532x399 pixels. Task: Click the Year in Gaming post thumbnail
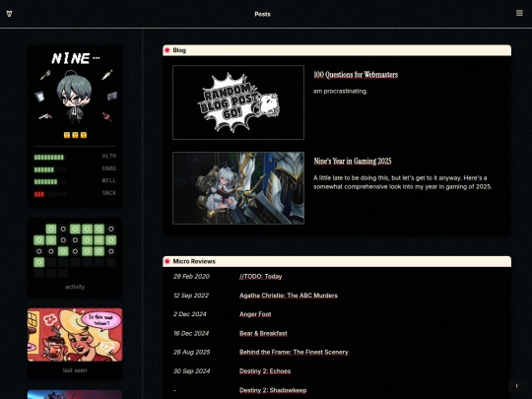coord(238,188)
